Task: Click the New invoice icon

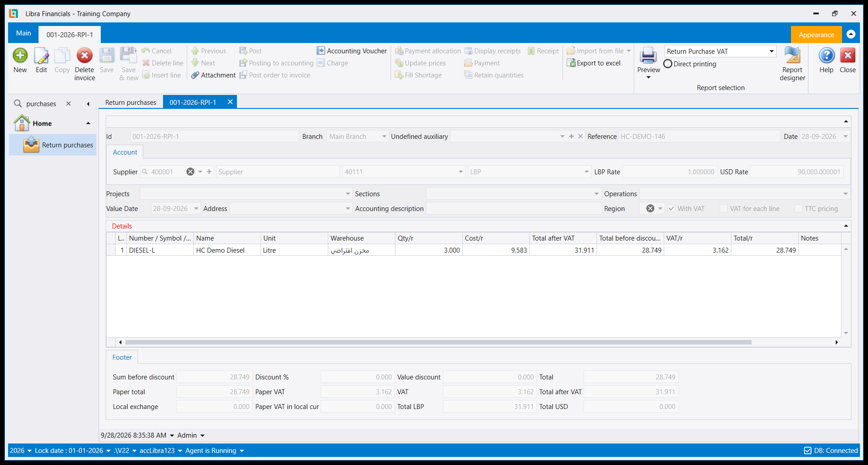Action: click(20, 56)
